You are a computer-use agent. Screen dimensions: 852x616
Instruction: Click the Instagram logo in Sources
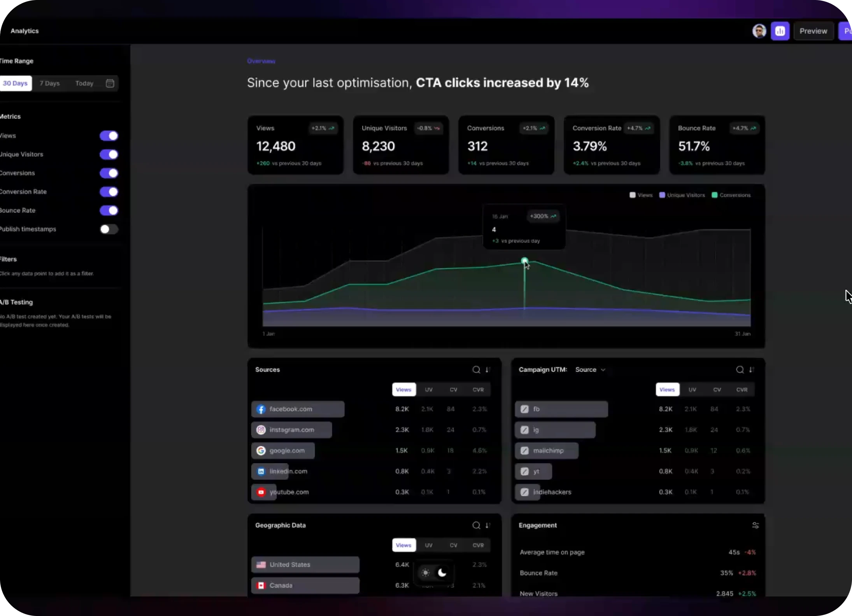pos(261,430)
